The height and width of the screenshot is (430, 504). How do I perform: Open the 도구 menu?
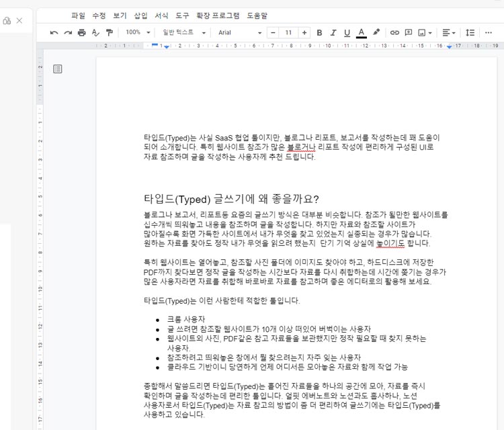[x=182, y=15]
